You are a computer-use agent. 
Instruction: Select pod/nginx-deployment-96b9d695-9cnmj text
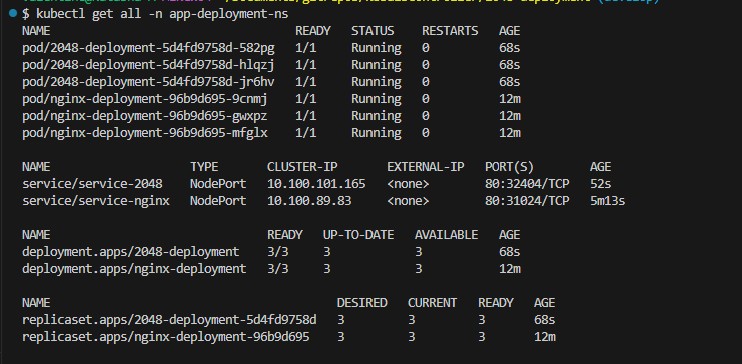coord(145,99)
